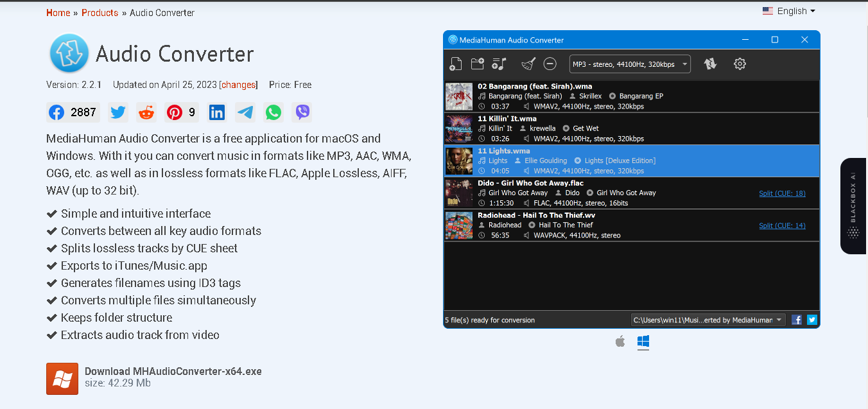The width and height of the screenshot is (868, 409).
Task: Click the Version: 2.2.1 text
Action: click(74, 85)
